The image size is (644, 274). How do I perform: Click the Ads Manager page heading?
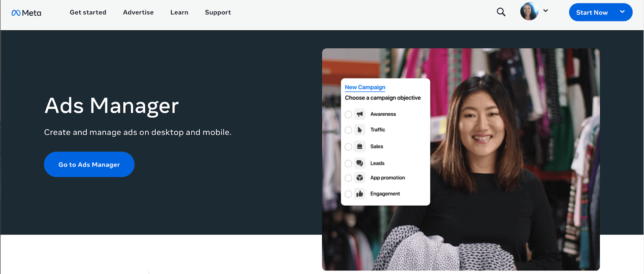(111, 106)
